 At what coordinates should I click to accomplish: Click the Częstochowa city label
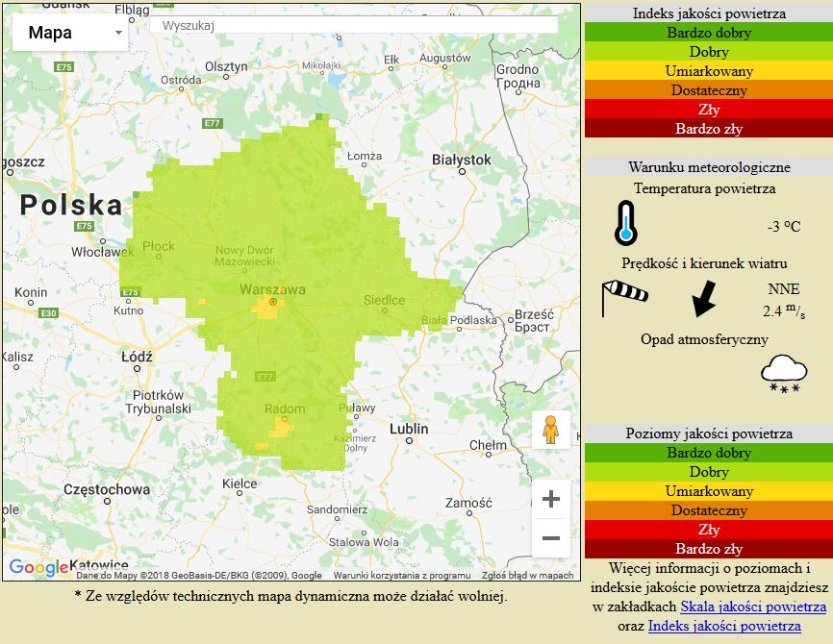click(107, 489)
